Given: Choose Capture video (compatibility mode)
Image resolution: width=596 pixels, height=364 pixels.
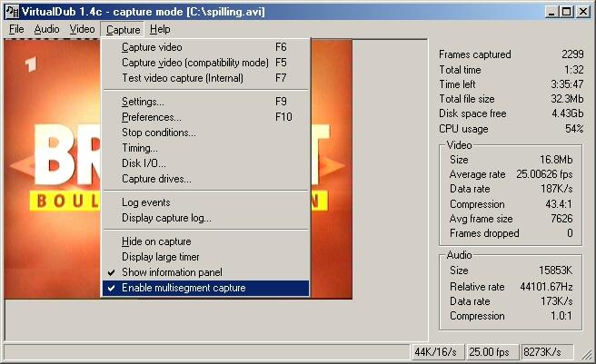Looking at the screenshot, I should (194, 63).
